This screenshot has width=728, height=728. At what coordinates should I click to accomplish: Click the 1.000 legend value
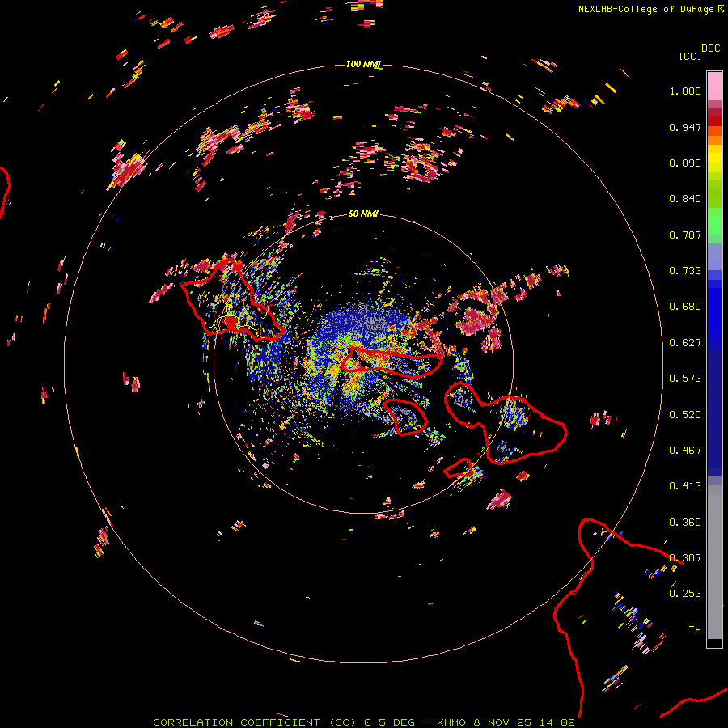coord(685,91)
